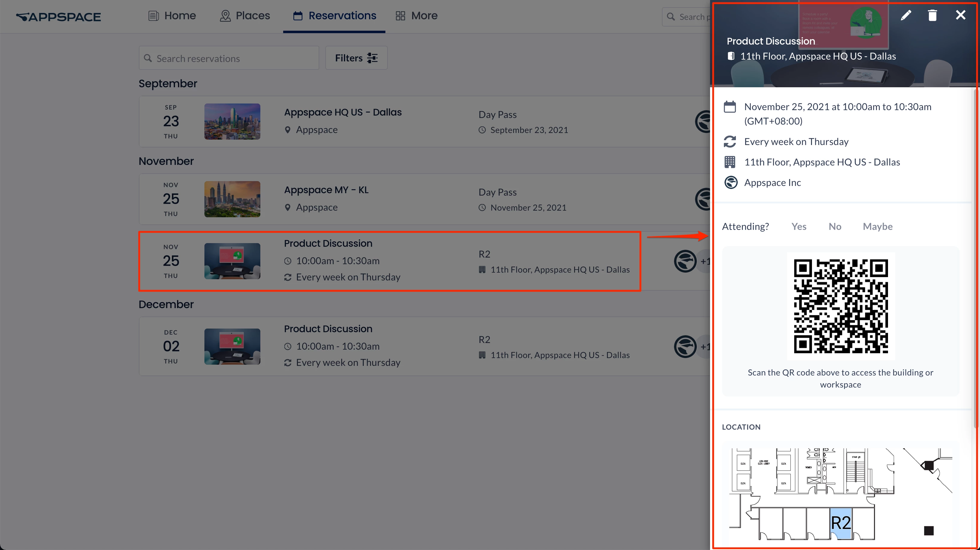Click 'R2' label on Nov 25 row
This screenshot has width=980, height=550.
tap(484, 254)
